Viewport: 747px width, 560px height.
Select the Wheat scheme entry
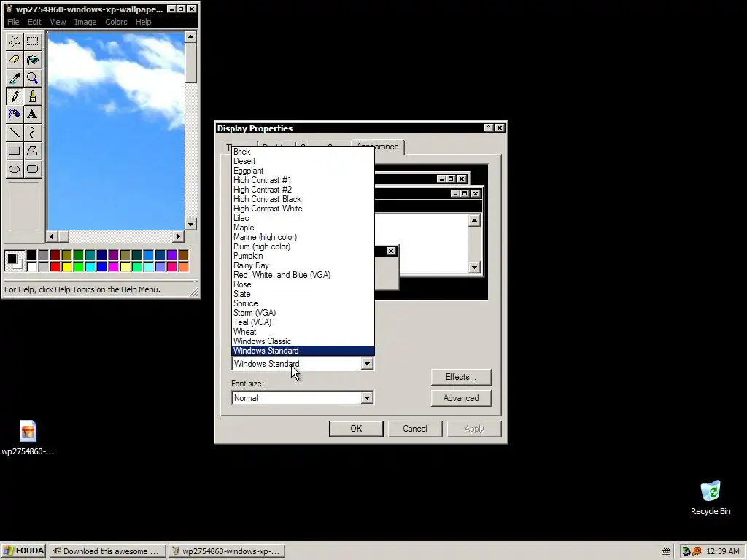(303, 332)
